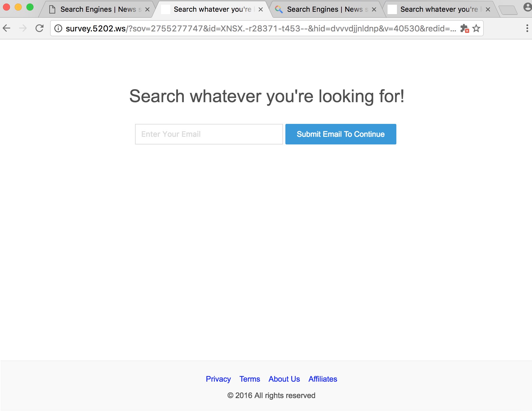Click the user profile avatar icon
The image size is (532, 411).
coord(527,7)
